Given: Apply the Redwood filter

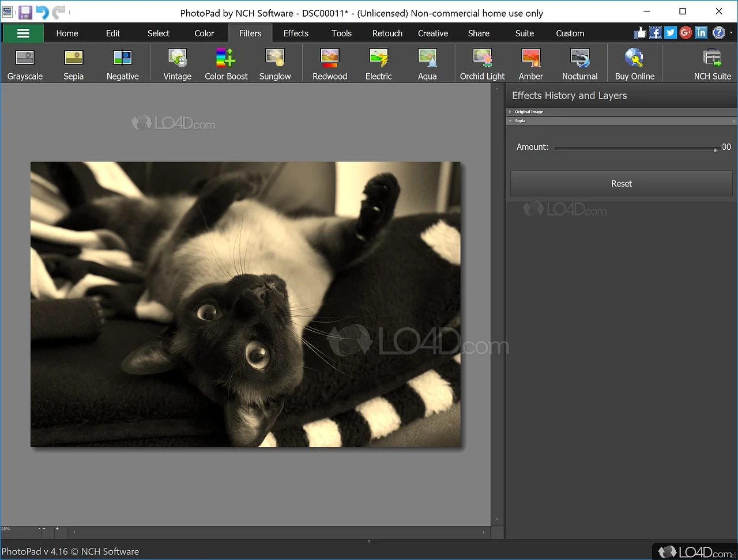Looking at the screenshot, I should click(329, 63).
